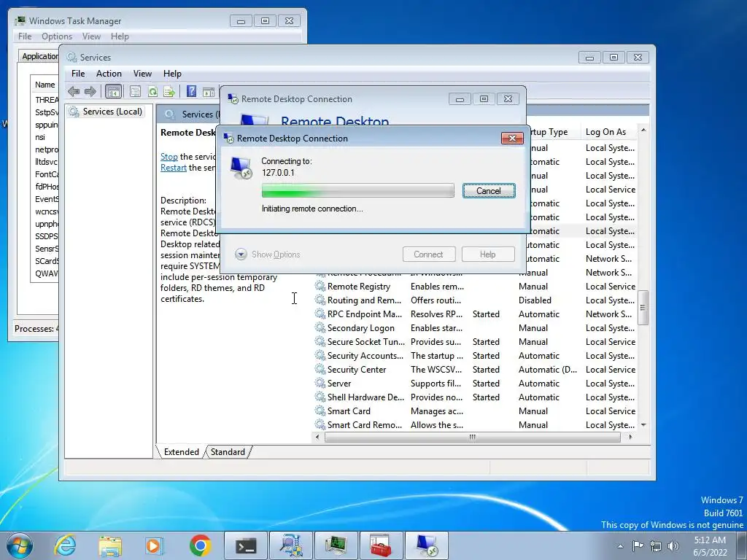Select the Routing and Rem... service
Viewport: 747px width, 560px height.
(475, 300)
